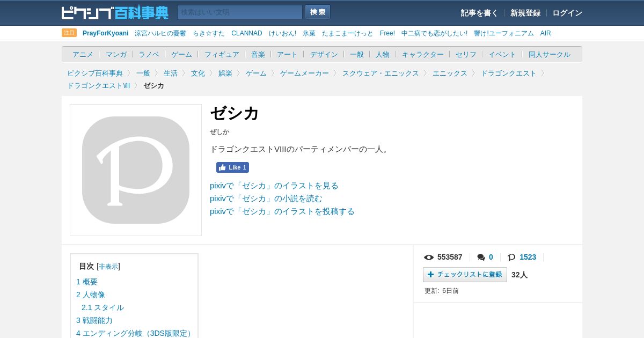Select 人物 category menu item
Image resolution: width=644 pixels, height=338 pixels.
point(383,54)
